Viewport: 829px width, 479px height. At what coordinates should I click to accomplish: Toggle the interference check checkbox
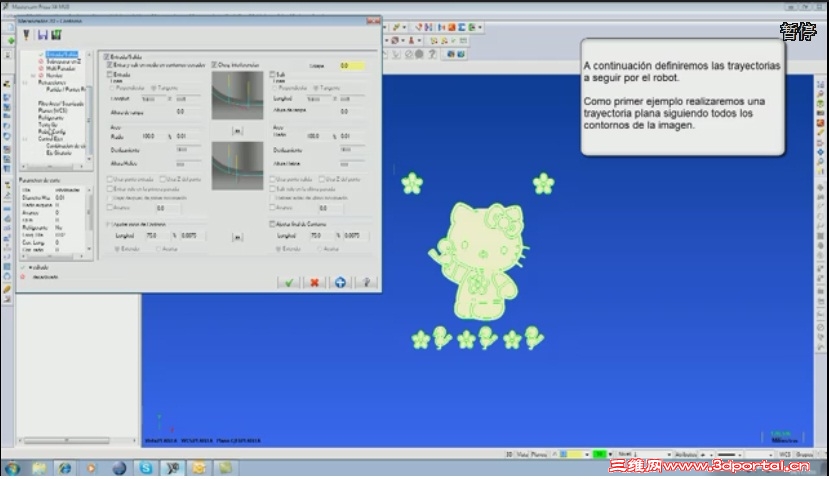pyautogui.click(x=215, y=65)
